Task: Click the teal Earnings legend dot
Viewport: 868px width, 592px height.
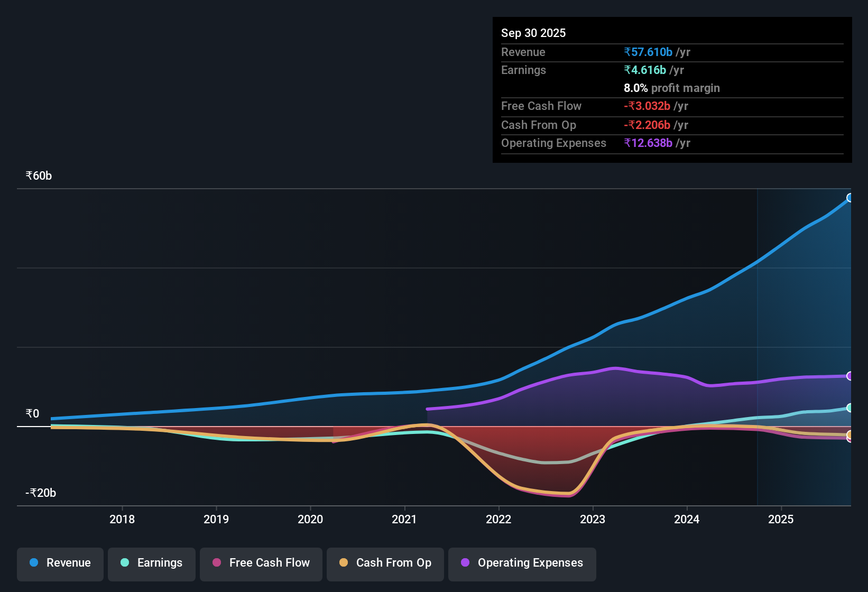Action: coord(125,563)
